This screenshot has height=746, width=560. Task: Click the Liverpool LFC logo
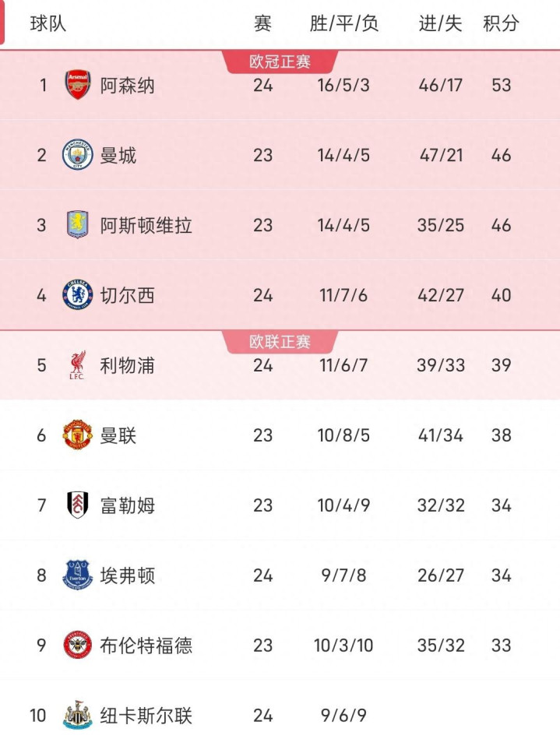point(78,365)
